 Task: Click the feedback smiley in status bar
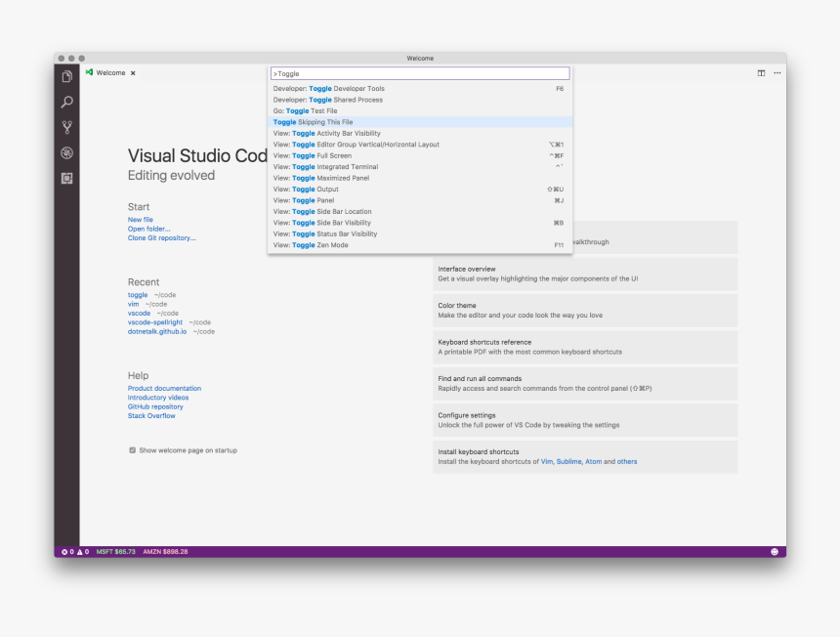click(x=775, y=552)
